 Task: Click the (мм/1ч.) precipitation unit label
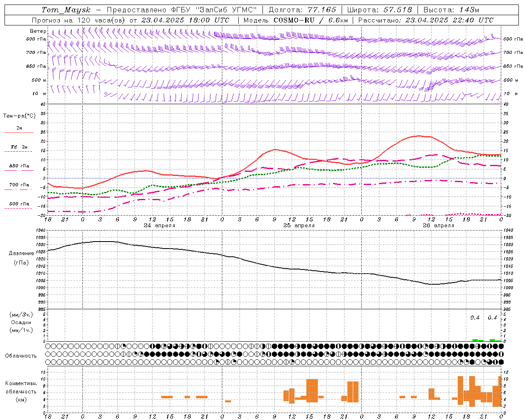click(x=21, y=331)
